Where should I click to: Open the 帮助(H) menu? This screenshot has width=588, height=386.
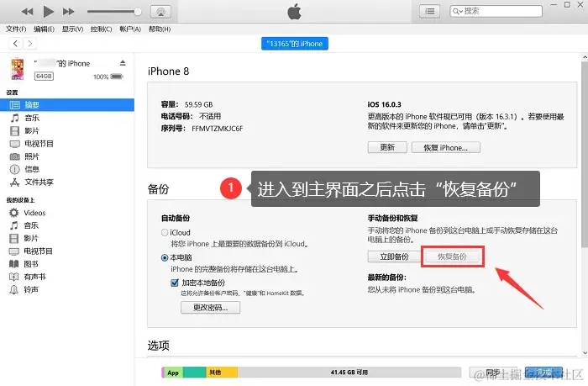[160, 29]
